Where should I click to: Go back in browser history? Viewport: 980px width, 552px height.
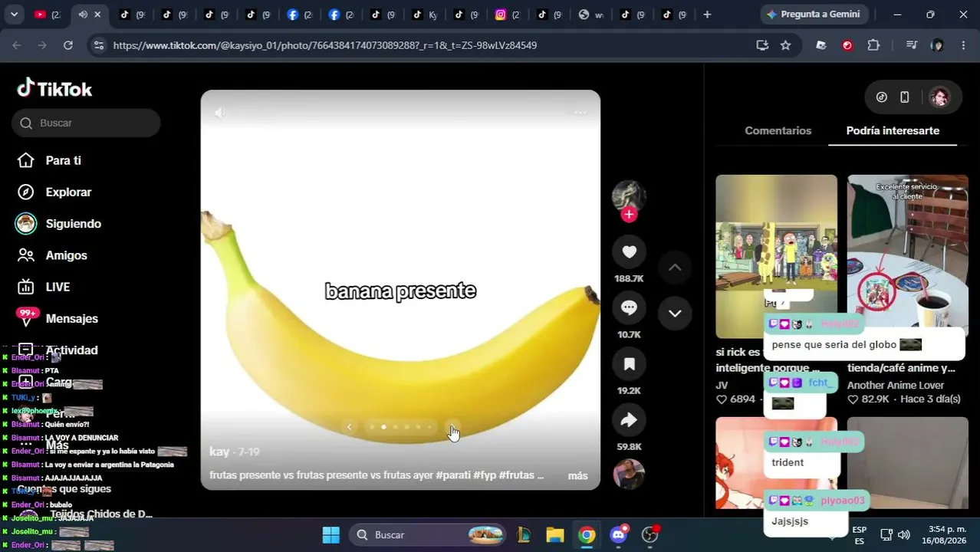(17, 45)
